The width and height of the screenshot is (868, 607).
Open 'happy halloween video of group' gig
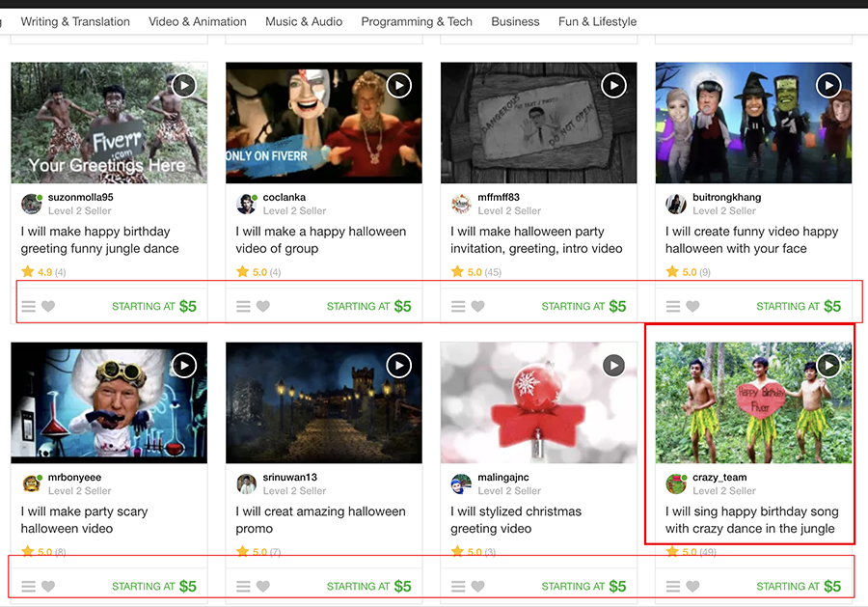[x=320, y=240]
